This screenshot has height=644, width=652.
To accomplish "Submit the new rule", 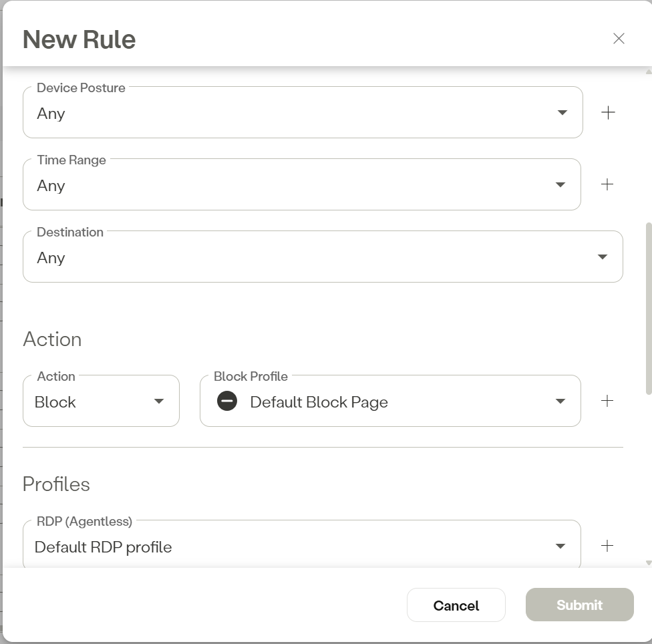I will (579, 605).
